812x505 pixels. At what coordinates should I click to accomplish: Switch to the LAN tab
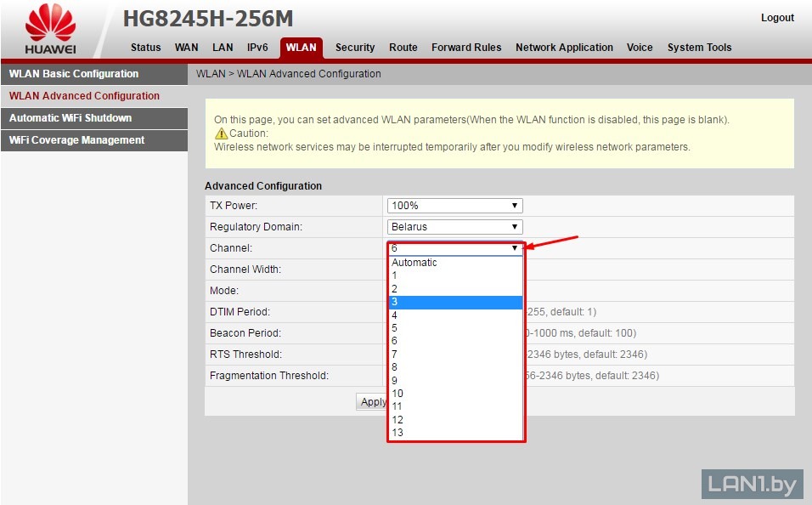click(x=223, y=47)
